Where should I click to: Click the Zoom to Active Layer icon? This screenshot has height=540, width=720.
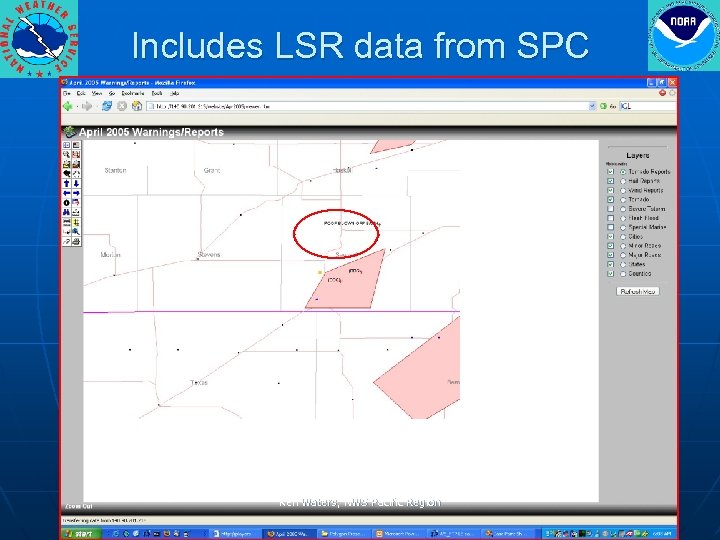coord(76,164)
